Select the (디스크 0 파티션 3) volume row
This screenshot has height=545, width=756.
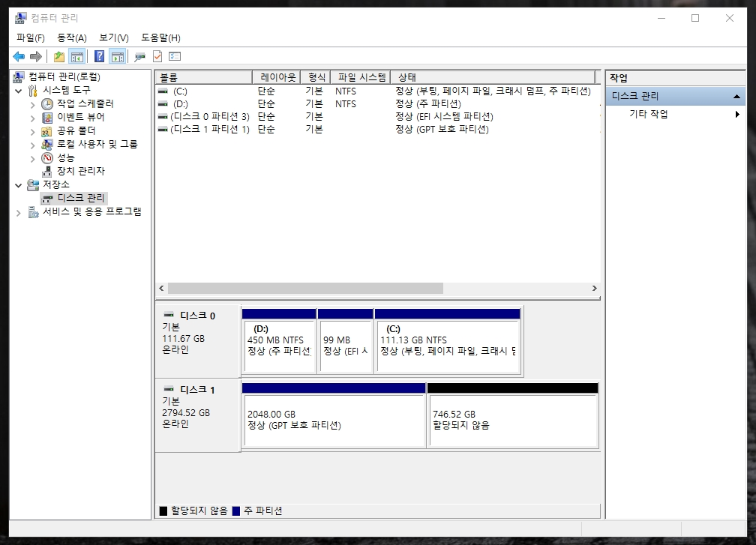[x=377, y=117]
